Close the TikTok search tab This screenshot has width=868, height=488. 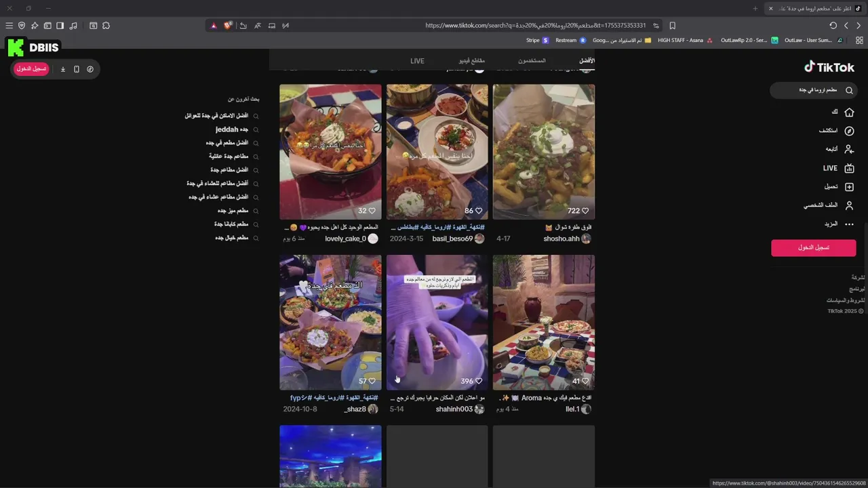coord(770,8)
